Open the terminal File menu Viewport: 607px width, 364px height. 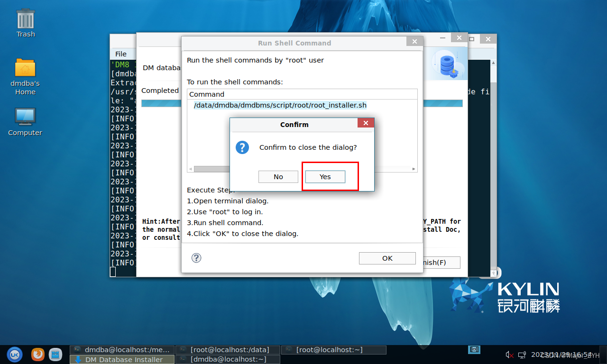click(121, 54)
